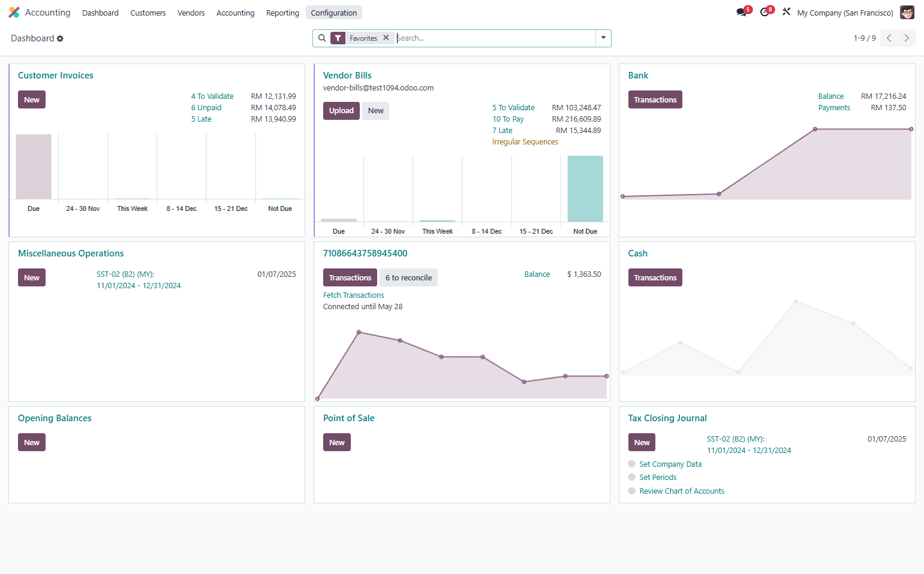This screenshot has height=574, width=924.
Task: Click New in Tax Closing Journal card
Action: coord(642,442)
